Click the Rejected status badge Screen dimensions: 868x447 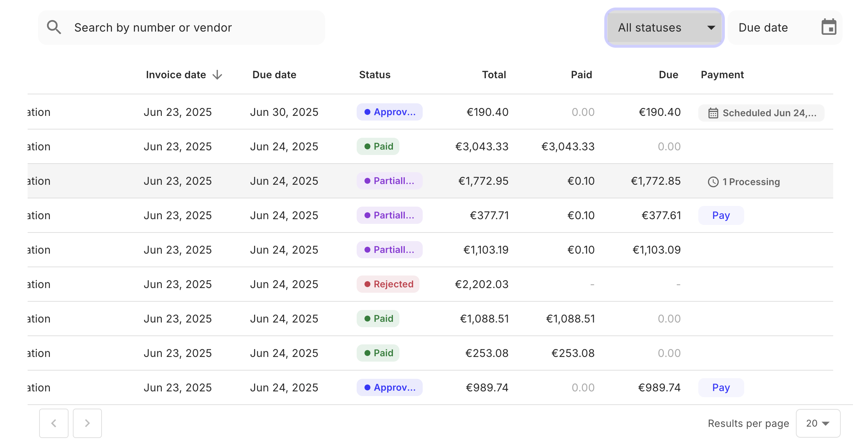(x=388, y=284)
